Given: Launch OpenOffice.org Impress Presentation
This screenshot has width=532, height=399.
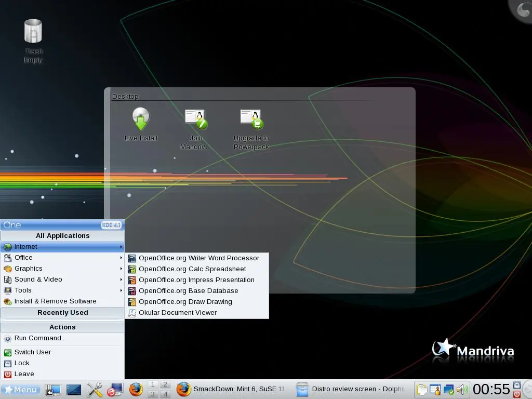Looking at the screenshot, I should click(197, 280).
